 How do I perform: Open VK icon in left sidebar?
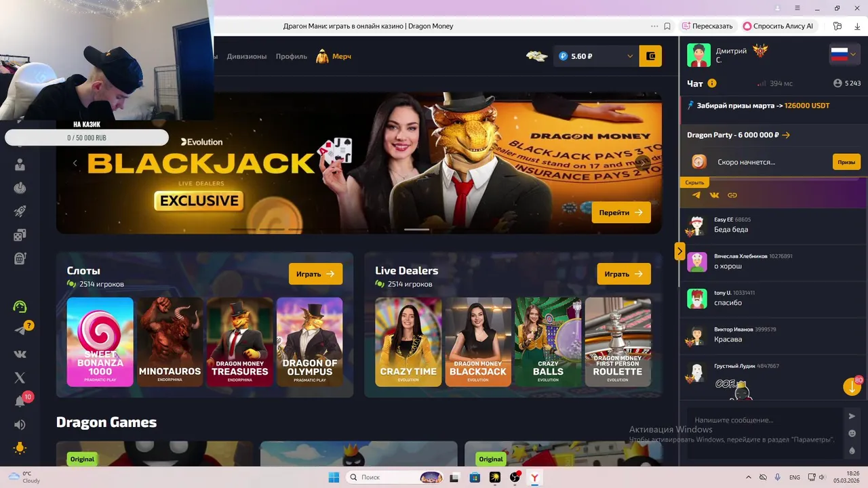point(20,354)
